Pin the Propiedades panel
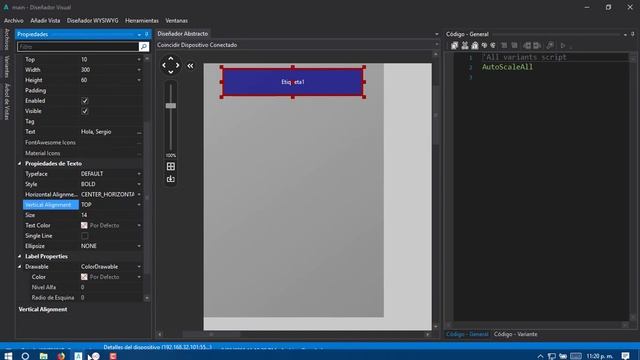Screen dimensions: 640x360 coord(147,35)
